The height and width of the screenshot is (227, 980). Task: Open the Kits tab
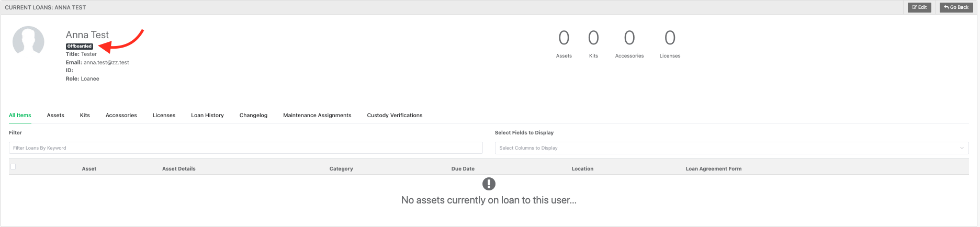[85, 115]
